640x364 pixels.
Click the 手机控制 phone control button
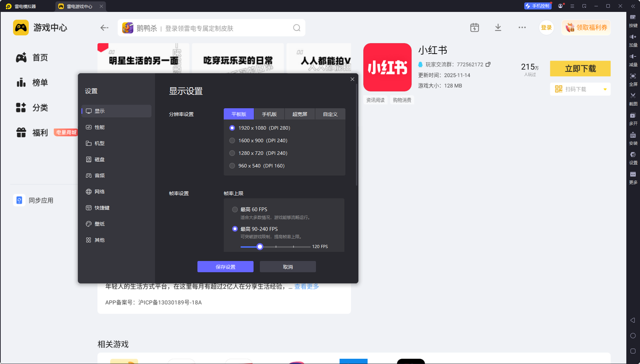(538, 6)
